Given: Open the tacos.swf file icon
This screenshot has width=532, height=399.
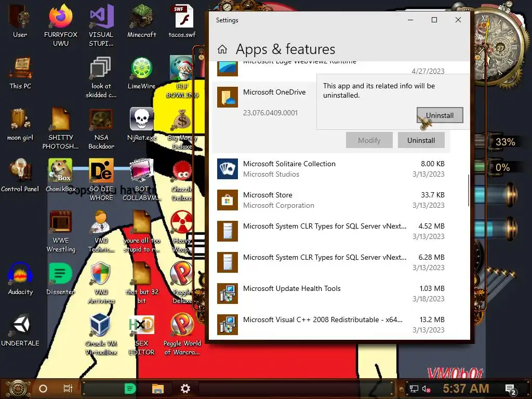Looking at the screenshot, I should coord(182,20).
